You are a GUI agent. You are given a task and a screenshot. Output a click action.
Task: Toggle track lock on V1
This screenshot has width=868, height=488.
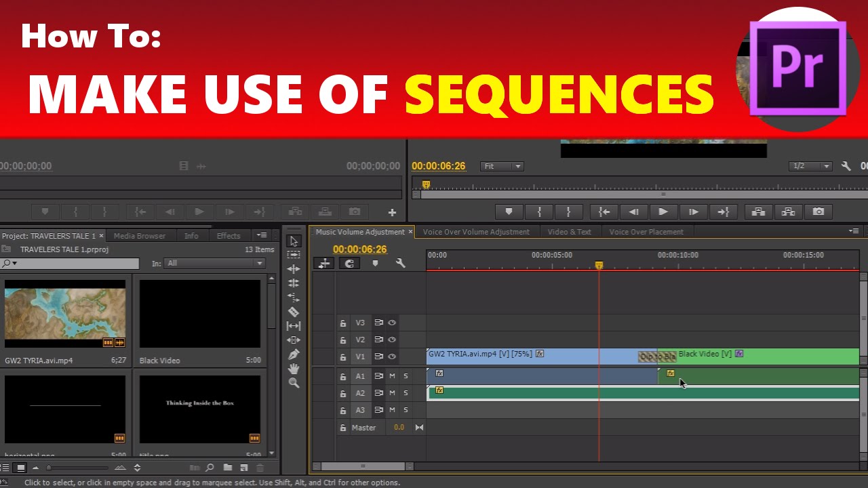[343, 357]
